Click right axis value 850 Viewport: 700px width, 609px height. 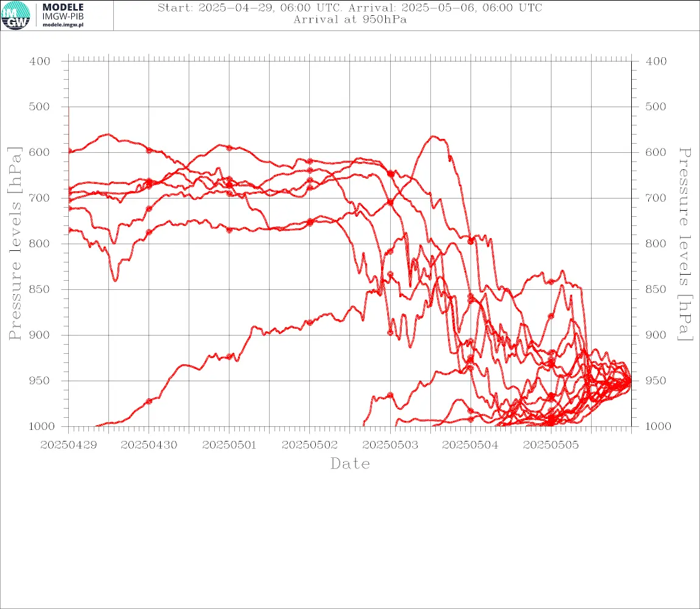tap(656, 289)
